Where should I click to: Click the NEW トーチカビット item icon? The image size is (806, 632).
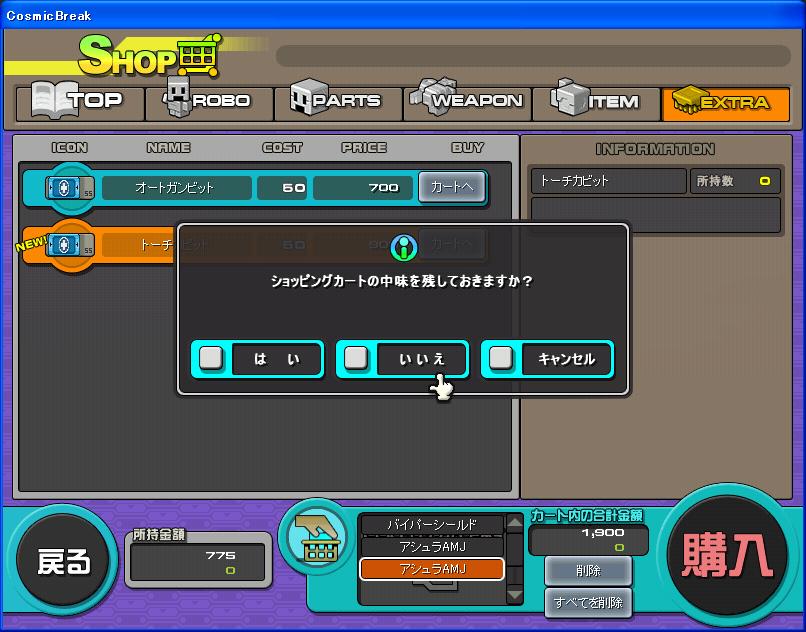click(x=69, y=245)
